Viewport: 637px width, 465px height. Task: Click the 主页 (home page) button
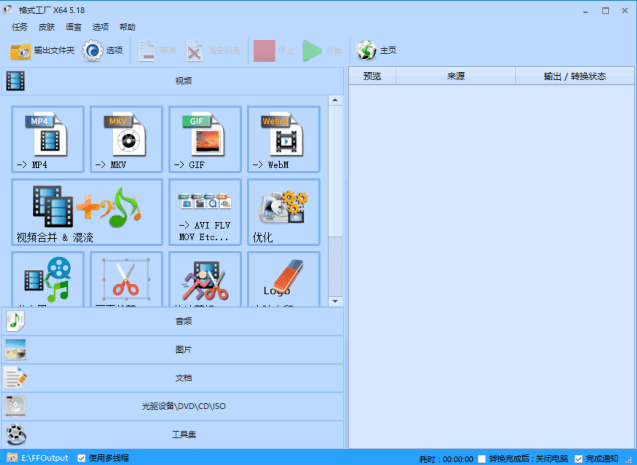378,50
